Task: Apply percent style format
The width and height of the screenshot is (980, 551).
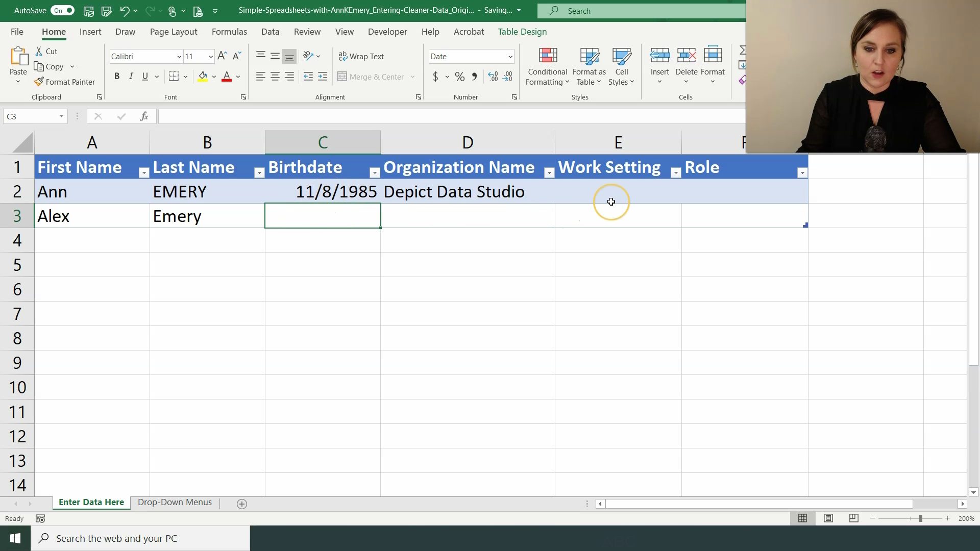Action: (460, 77)
